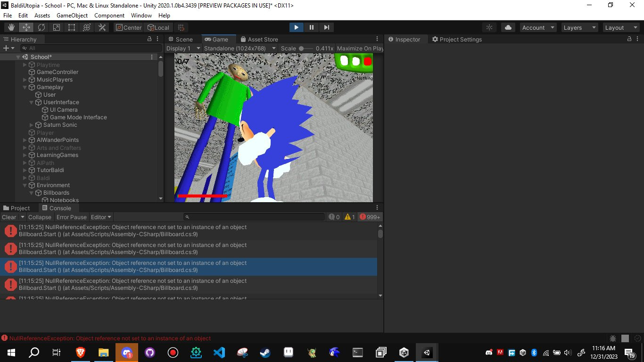This screenshot has width=644, height=362.
Task: Click the step frame button
Action: coord(326,27)
